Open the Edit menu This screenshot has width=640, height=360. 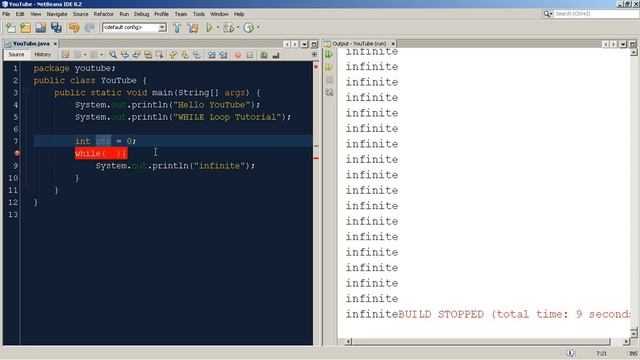(20, 14)
